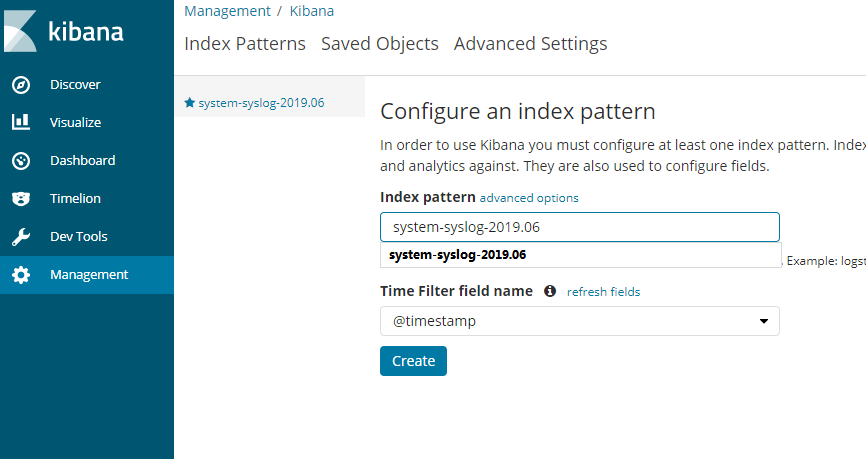Click the Create button
Screen dimensions: 866x459
coord(413,361)
